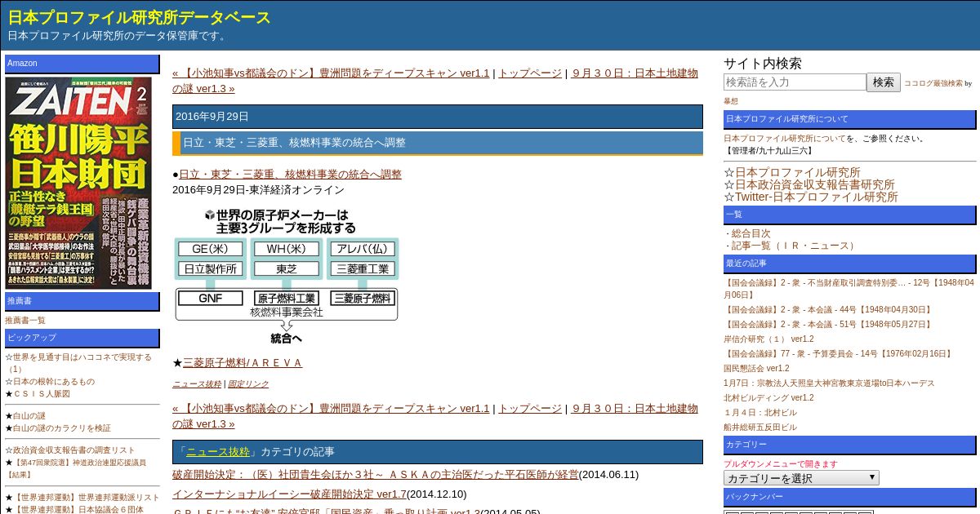The width and height of the screenshot is (980, 514).
Task: Open the 暴想 link under search box
Action: [731, 101]
